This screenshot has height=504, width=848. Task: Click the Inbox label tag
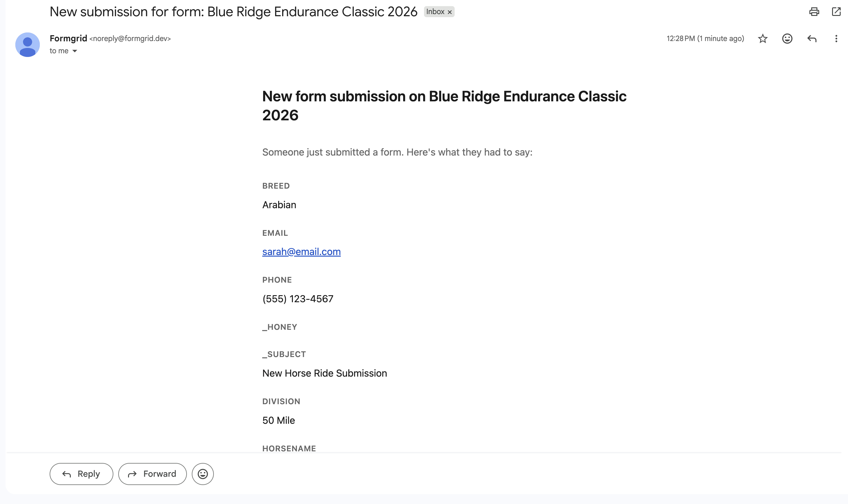pos(435,12)
